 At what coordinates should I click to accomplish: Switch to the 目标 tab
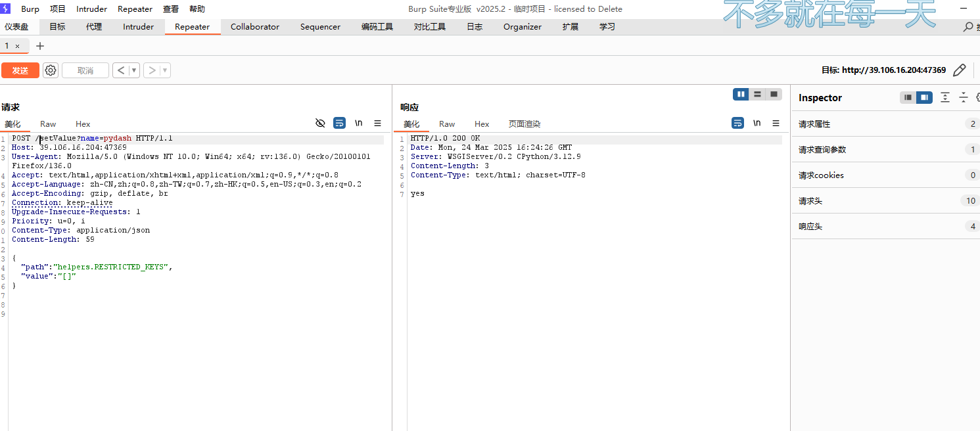pyautogui.click(x=57, y=27)
